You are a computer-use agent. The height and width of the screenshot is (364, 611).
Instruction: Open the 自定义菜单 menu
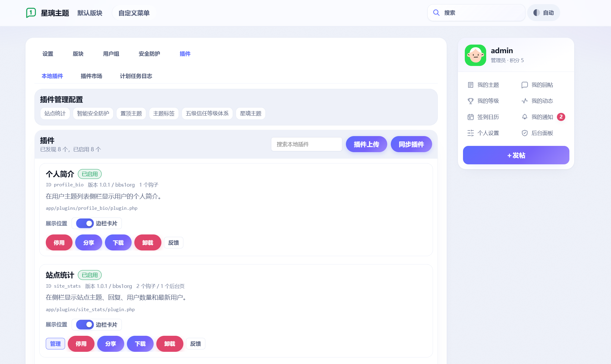pyautogui.click(x=134, y=13)
